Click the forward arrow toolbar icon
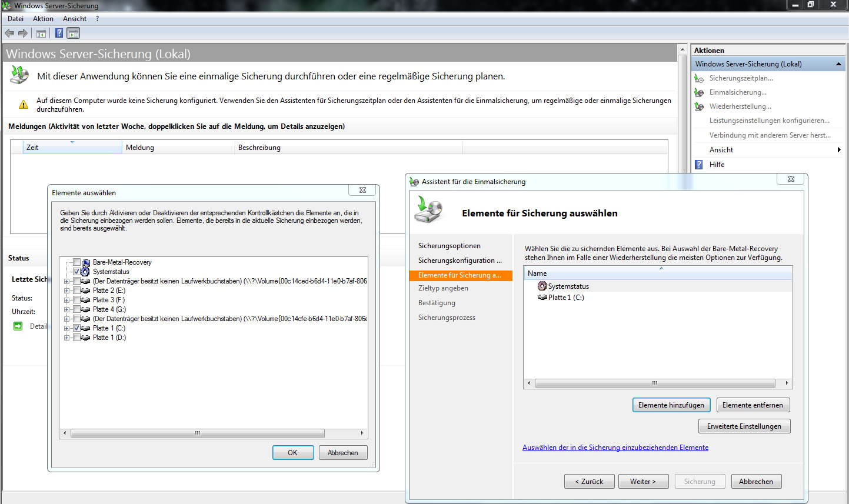Screen dimensions: 849x504 pos(23,34)
